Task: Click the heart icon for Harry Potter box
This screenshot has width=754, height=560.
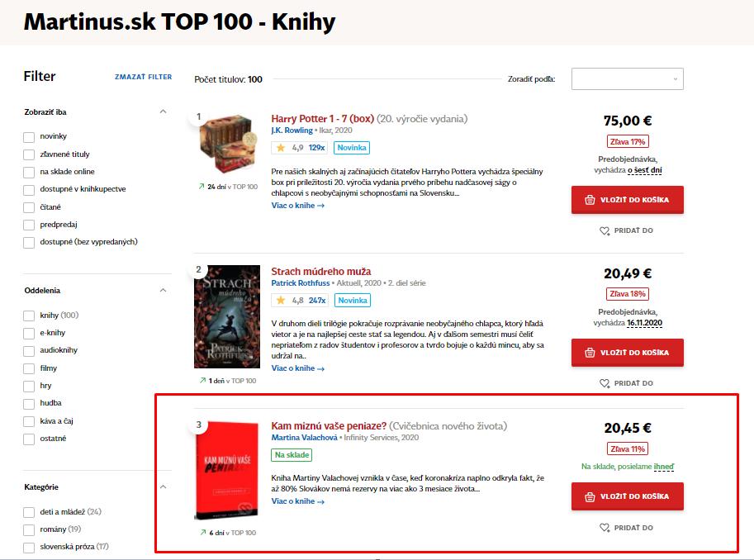Action: pyautogui.click(x=605, y=231)
